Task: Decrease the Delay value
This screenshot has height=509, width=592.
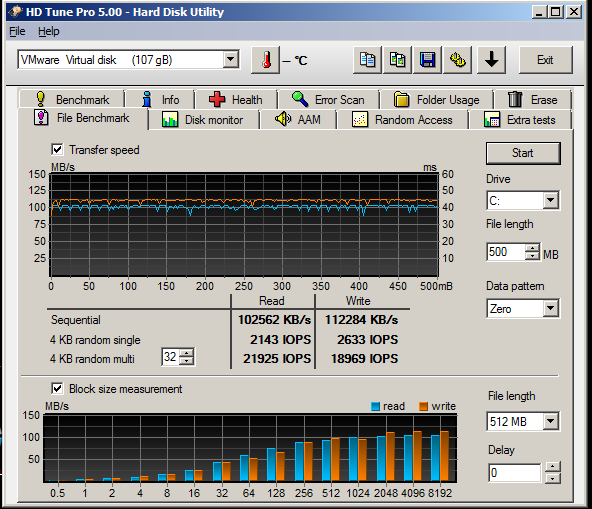Action: [x=552, y=478]
